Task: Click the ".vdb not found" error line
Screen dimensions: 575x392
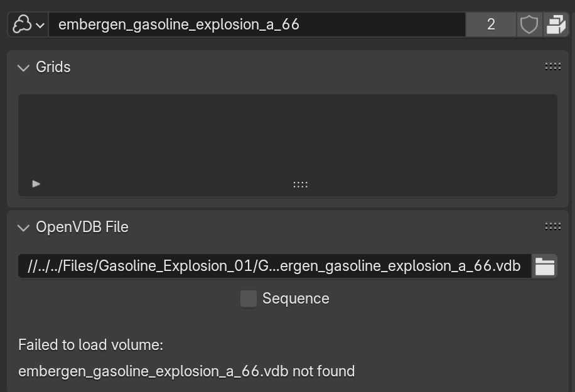Action: point(186,371)
